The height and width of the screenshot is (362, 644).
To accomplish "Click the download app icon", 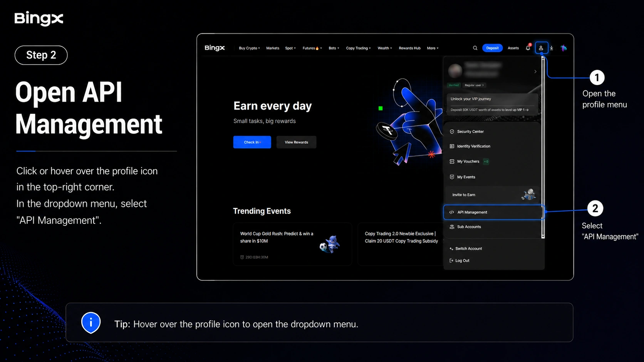I will 552,48.
